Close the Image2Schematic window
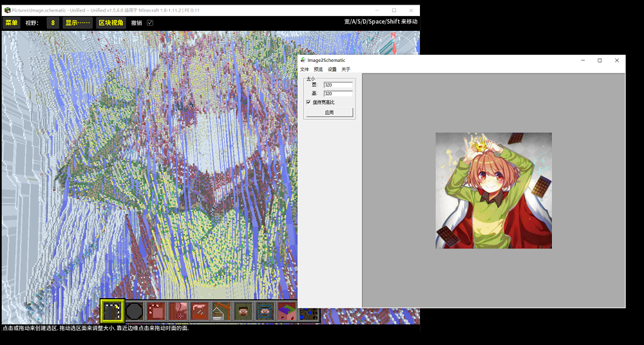644x345 pixels. (x=616, y=61)
